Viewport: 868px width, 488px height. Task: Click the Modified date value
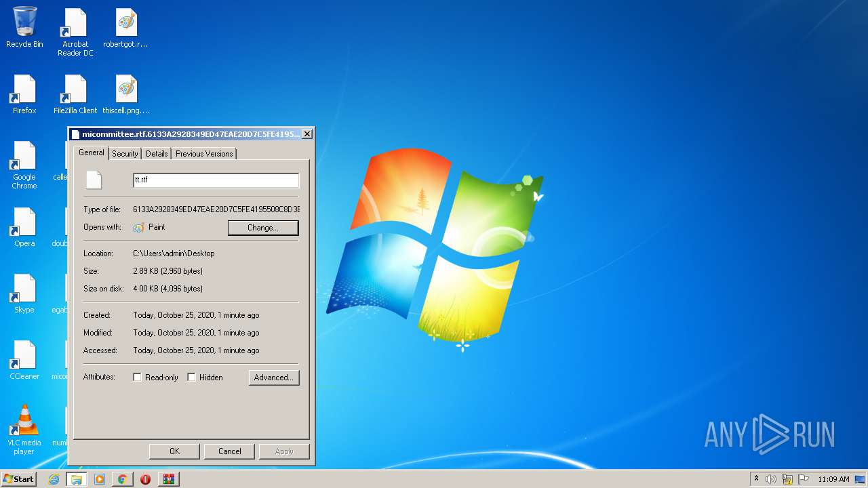[196, 333]
